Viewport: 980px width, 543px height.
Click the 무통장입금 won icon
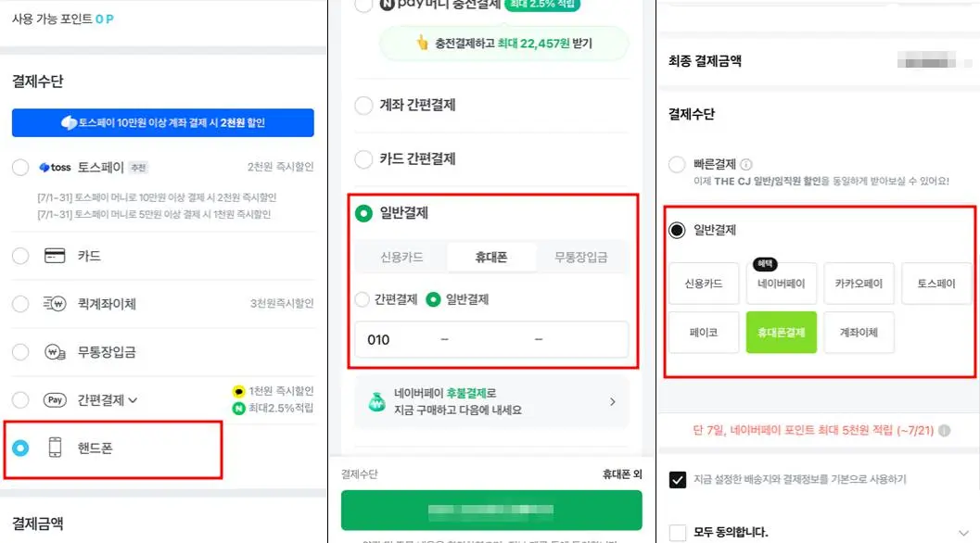click(x=55, y=352)
